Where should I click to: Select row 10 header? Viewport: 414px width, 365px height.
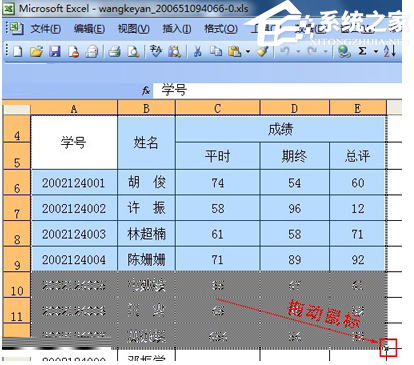point(17,285)
